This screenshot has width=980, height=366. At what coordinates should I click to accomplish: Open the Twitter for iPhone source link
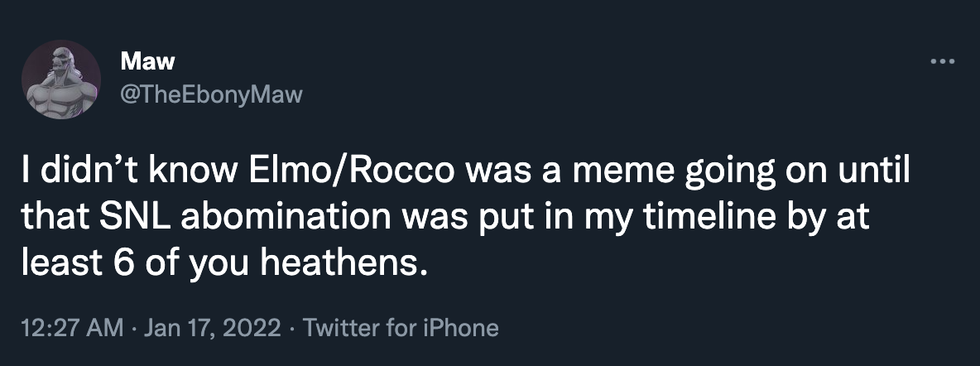click(x=401, y=328)
